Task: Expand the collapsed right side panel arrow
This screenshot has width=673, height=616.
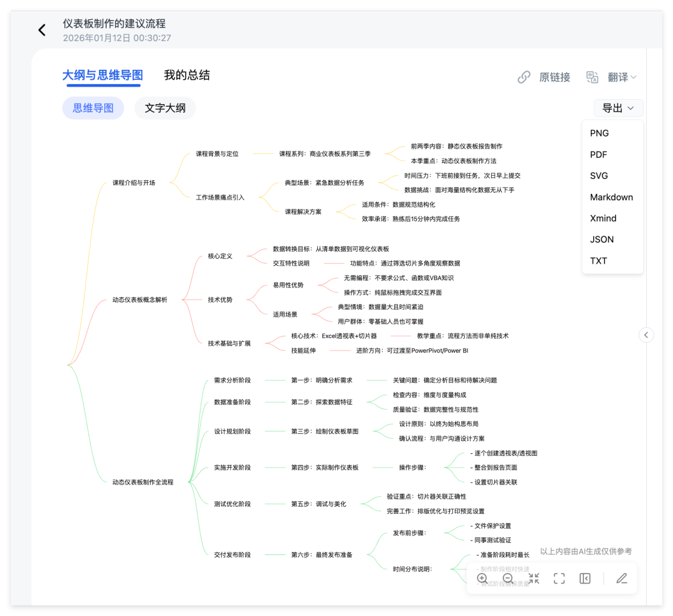Action: 646,335
